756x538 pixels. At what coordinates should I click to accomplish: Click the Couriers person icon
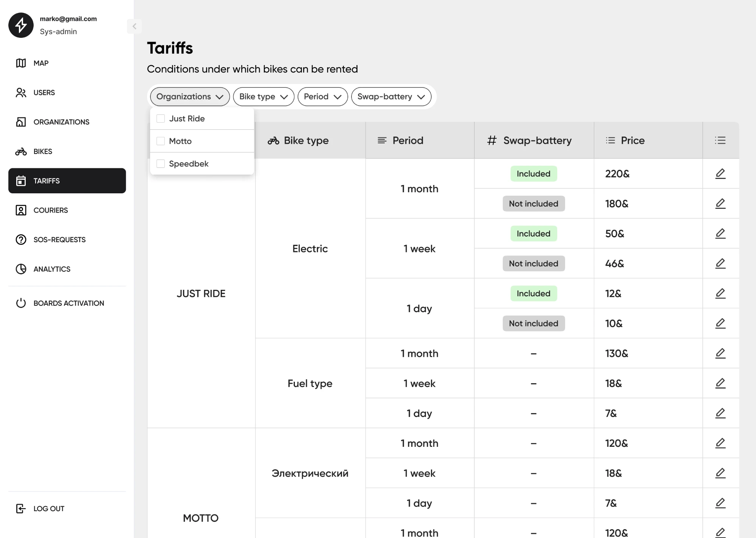point(21,210)
